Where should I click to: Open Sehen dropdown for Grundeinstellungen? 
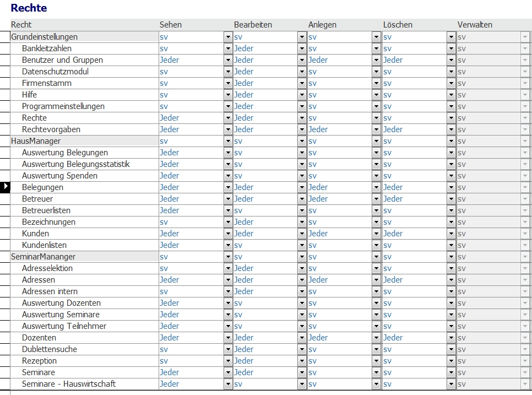tap(228, 37)
